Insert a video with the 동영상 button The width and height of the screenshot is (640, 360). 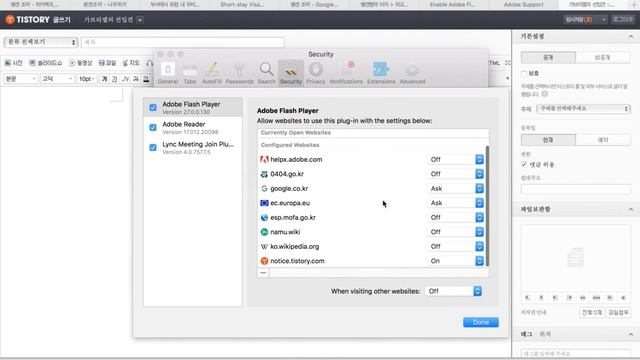(81, 63)
